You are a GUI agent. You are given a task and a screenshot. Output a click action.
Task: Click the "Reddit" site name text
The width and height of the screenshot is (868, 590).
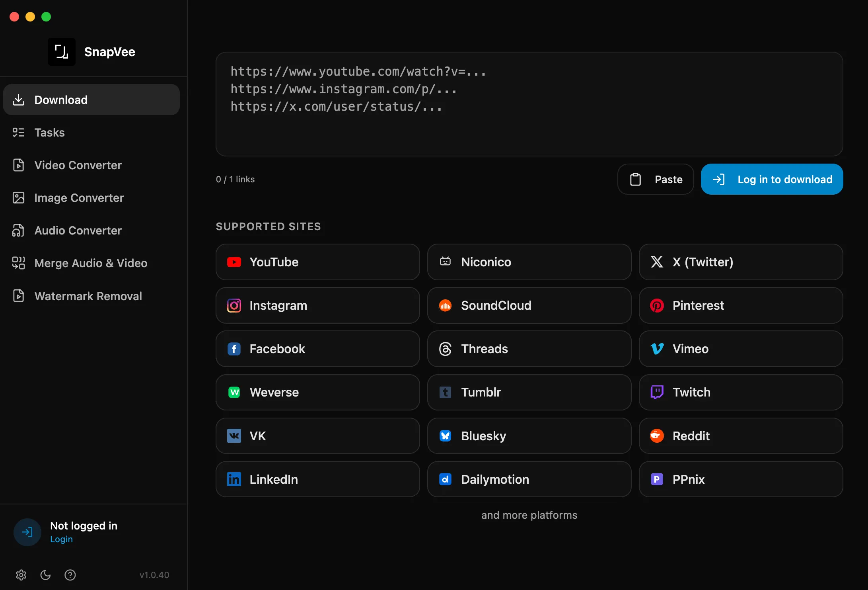691,436
